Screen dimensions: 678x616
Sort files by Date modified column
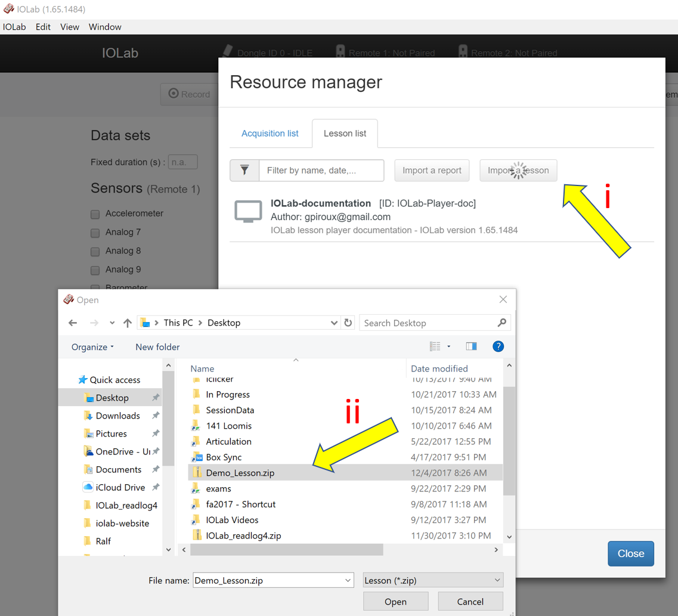coord(439,369)
